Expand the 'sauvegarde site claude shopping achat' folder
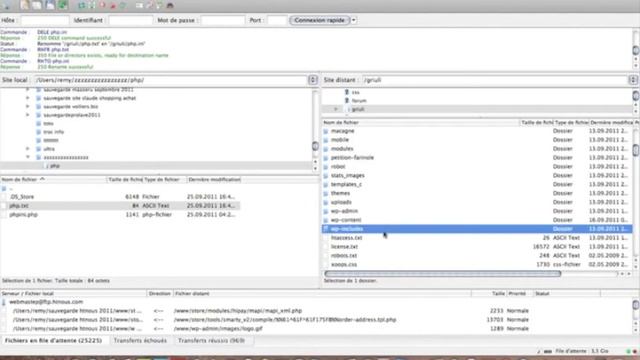Screen dimensions: 640x360 tap(28, 98)
